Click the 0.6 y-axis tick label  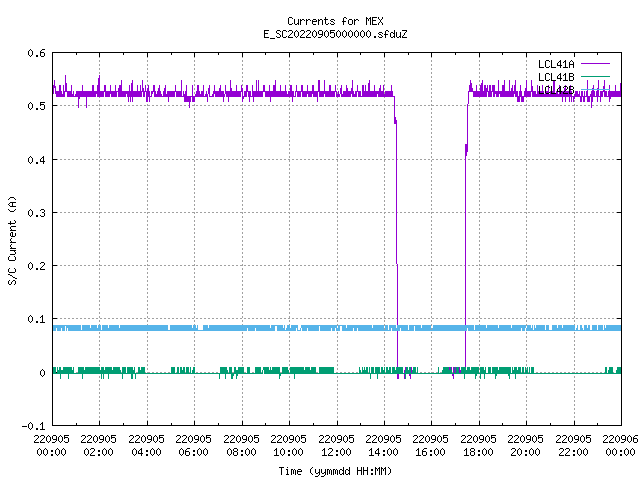(x=36, y=53)
